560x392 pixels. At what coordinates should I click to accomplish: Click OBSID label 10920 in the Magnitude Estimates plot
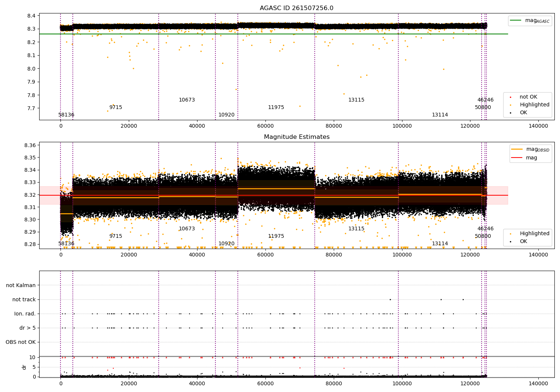226,244
